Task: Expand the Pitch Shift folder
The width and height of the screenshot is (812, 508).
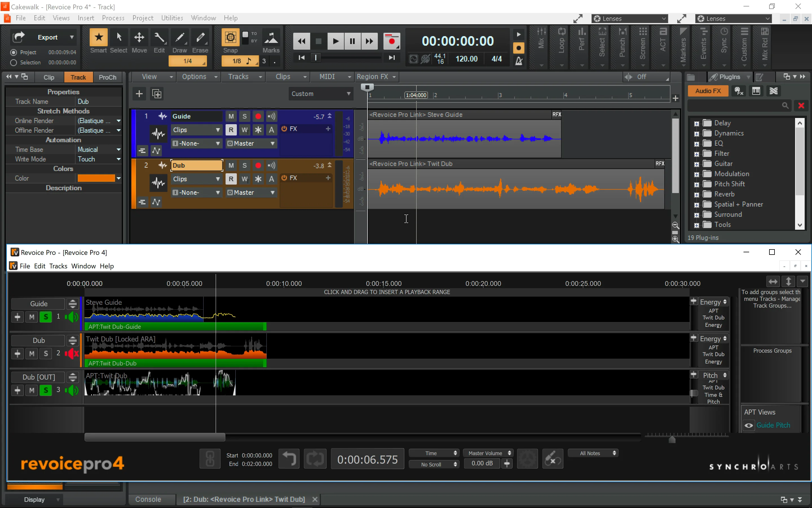Action: pos(697,185)
